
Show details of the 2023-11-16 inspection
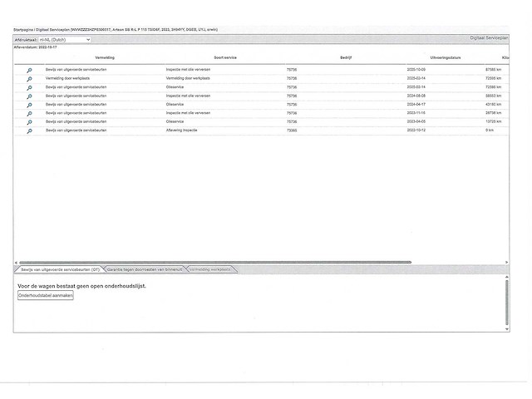pos(30,114)
